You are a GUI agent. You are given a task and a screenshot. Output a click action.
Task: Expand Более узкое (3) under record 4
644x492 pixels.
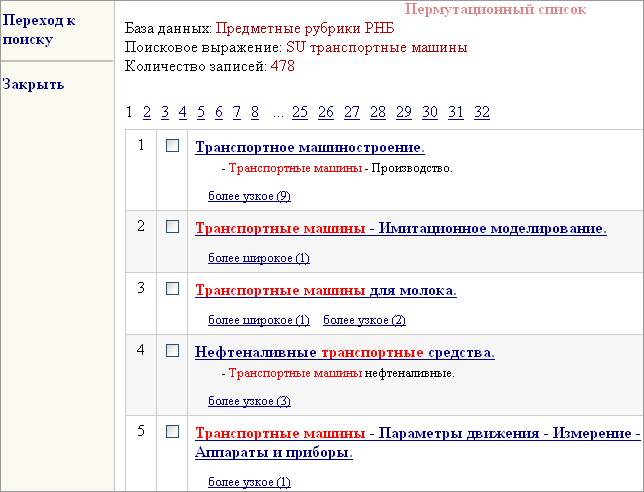(249, 401)
